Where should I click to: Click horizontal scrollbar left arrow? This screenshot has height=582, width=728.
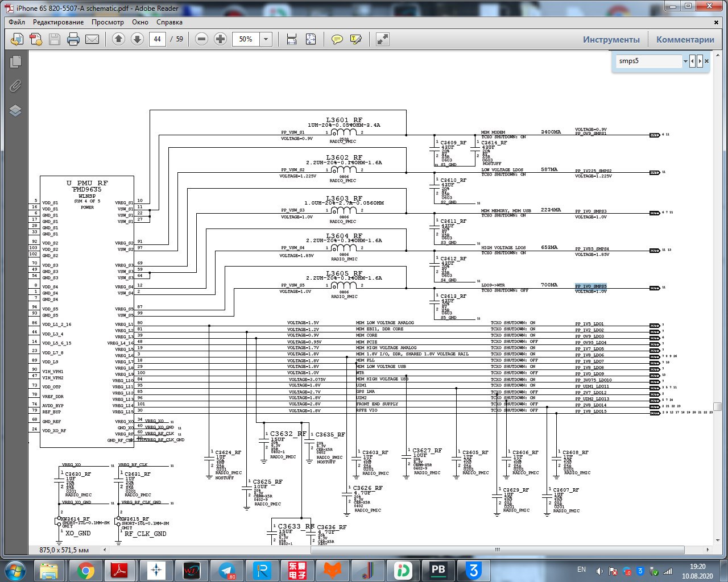104,550
